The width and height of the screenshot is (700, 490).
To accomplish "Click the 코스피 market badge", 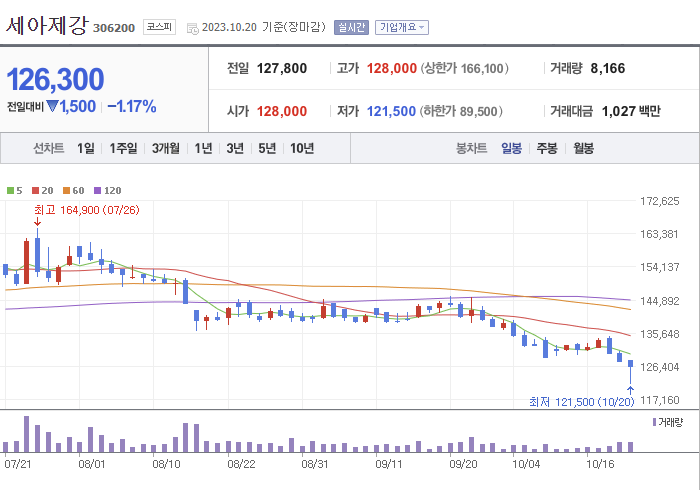I will 159,27.
